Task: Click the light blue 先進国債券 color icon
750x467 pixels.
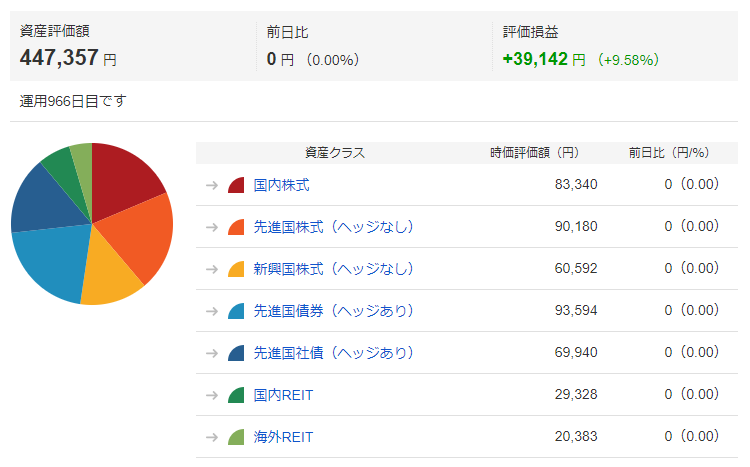Action: pos(236,311)
